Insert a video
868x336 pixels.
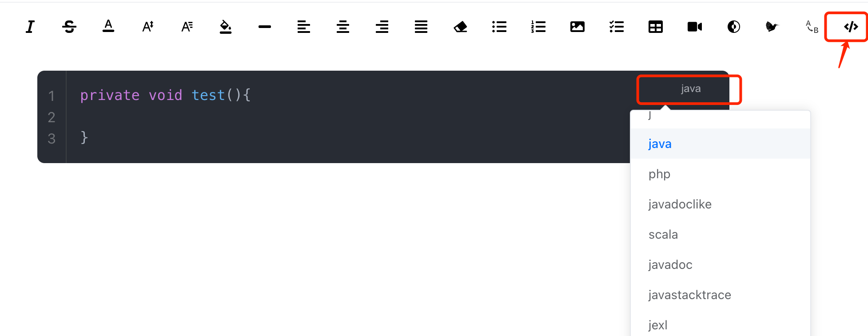tap(695, 27)
